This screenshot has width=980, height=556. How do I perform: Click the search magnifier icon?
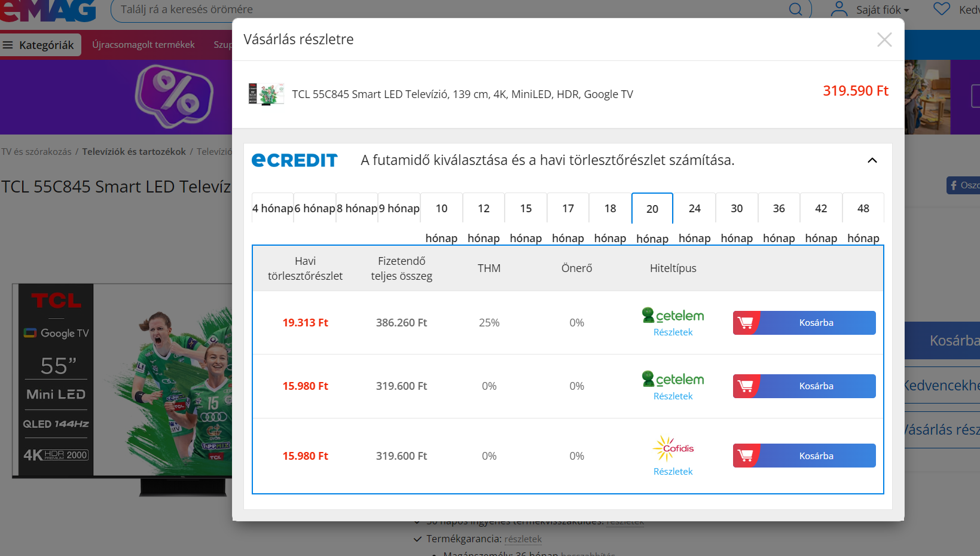(x=796, y=10)
